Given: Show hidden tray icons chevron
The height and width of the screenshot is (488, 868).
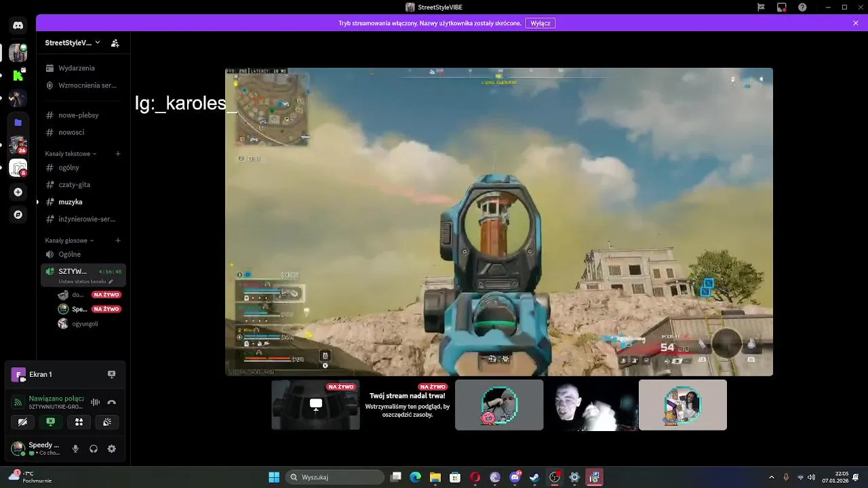Looking at the screenshot, I should (771, 477).
